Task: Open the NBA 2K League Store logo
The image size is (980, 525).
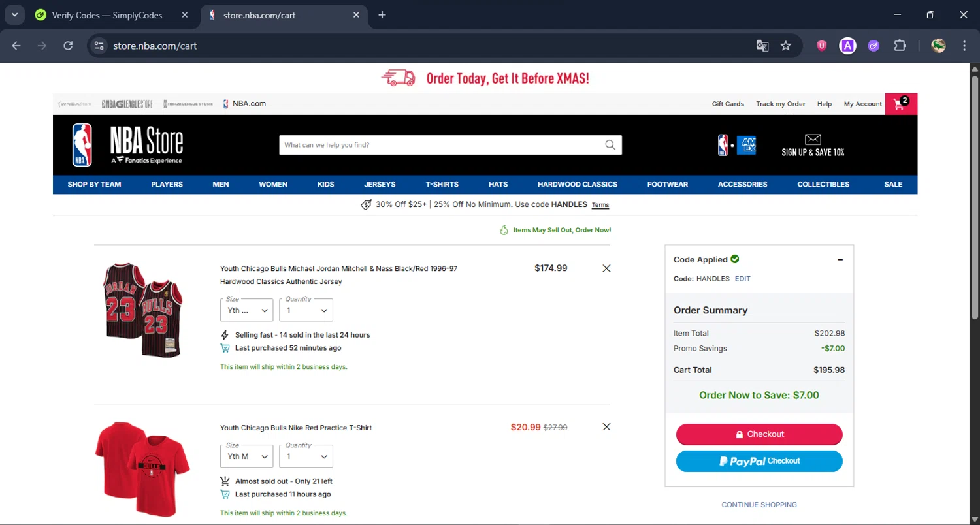Action: coord(188,104)
